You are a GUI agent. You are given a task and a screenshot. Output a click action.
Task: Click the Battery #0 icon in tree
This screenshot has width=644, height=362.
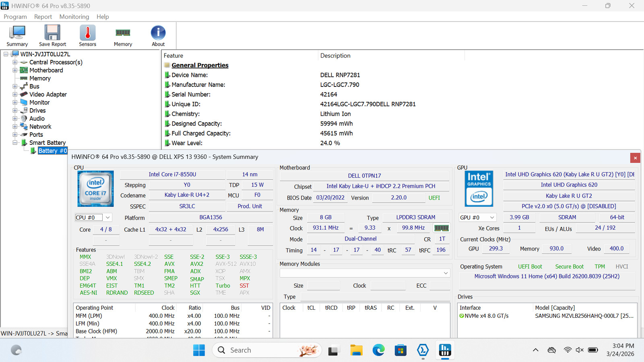click(33, 150)
